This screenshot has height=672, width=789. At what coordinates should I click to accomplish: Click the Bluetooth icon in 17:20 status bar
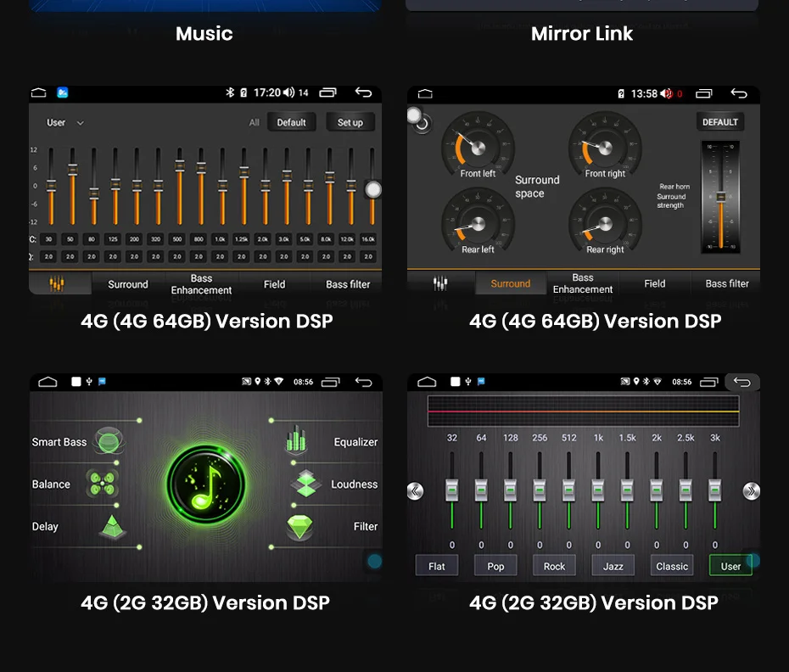point(230,92)
